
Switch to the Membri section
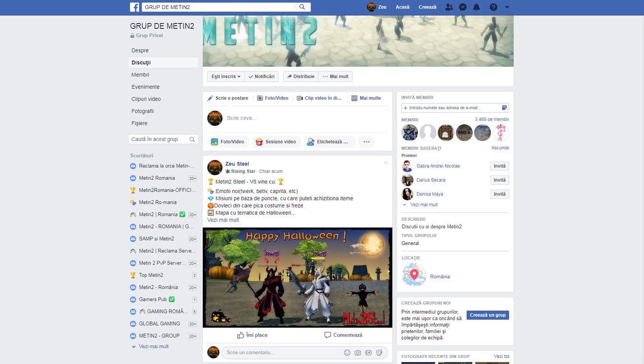[139, 75]
